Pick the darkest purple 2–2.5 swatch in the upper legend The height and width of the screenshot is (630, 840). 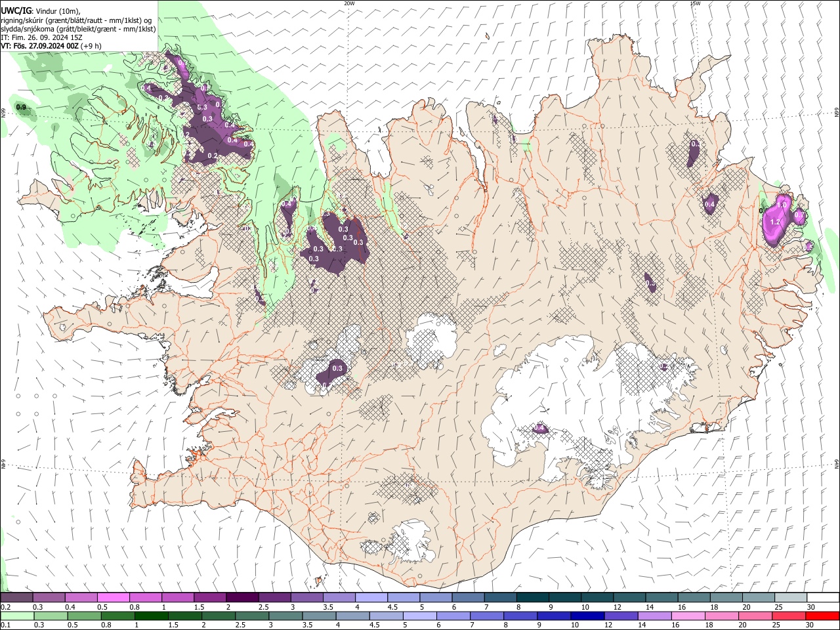coord(242,598)
